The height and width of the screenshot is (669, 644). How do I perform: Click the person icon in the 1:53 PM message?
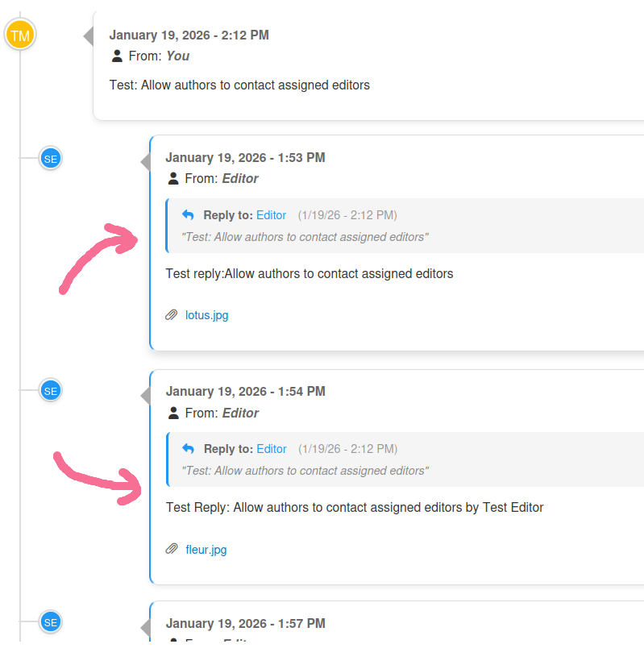pyautogui.click(x=173, y=179)
